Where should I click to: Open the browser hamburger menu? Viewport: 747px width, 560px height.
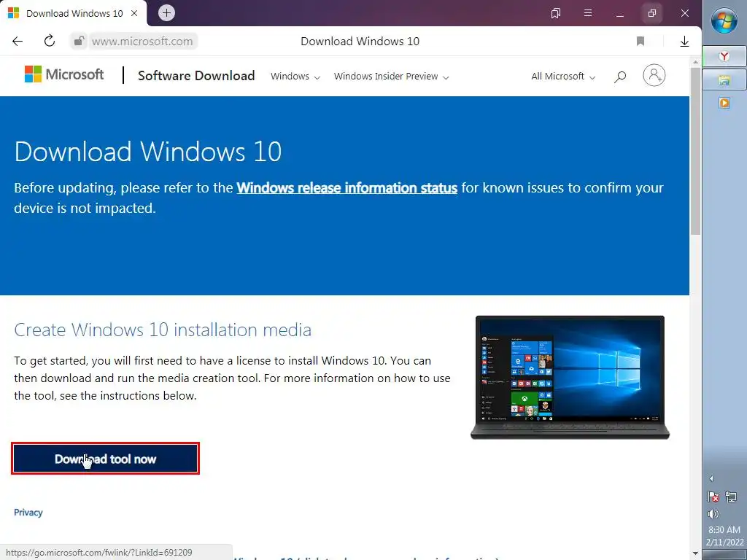[x=588, y=13]
